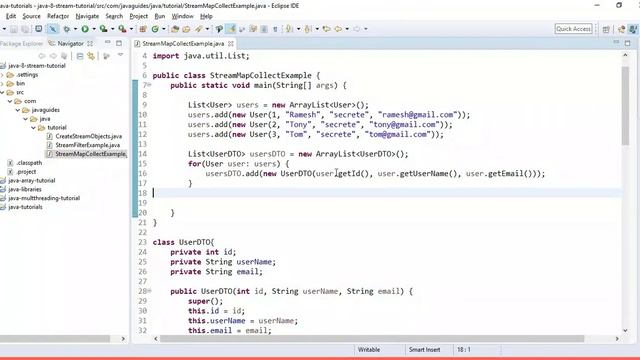640x360 pixels.
Task: Open a Terminal with the toolbar icon
Action: coord(38,29)
